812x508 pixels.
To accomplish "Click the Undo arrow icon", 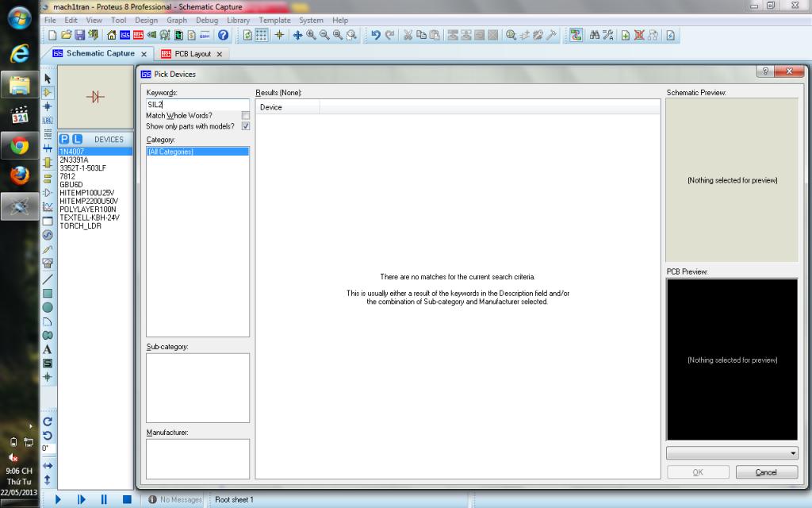I will coord(376,35).
